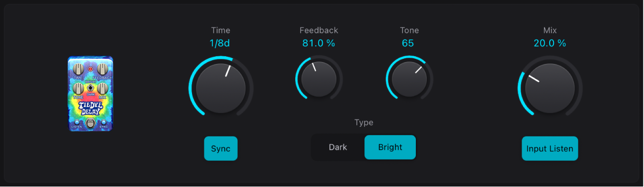Click the large Time knob

point(221,88)
